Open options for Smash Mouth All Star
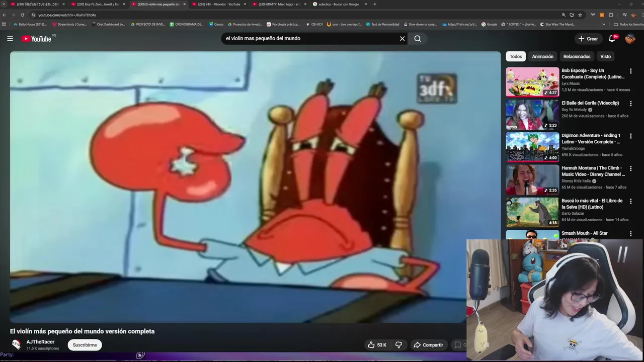Screen dimensions: 644x362 (x=630, y=234)
